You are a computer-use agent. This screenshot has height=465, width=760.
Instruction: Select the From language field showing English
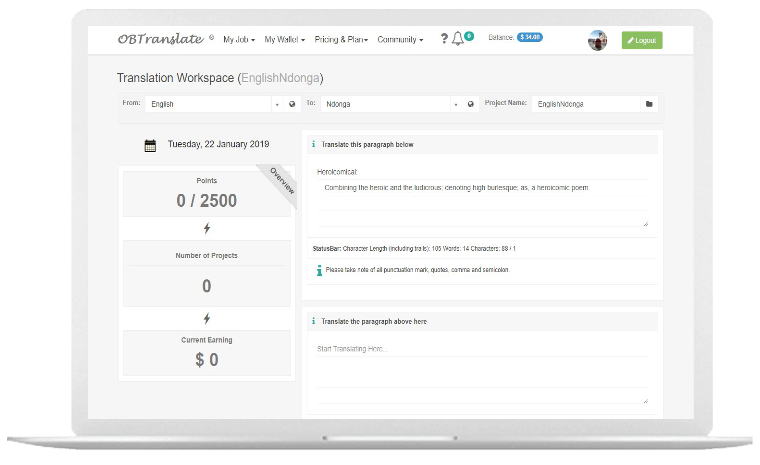(208, 104)
